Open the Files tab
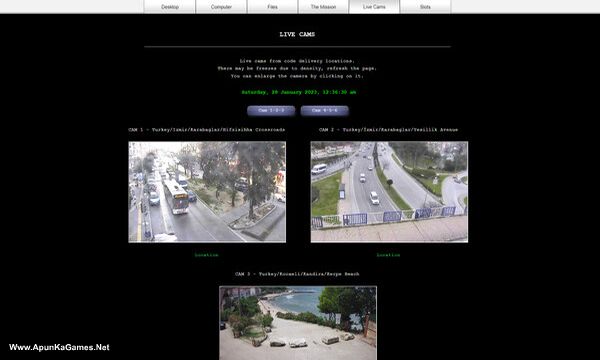 tap(272, 7)
